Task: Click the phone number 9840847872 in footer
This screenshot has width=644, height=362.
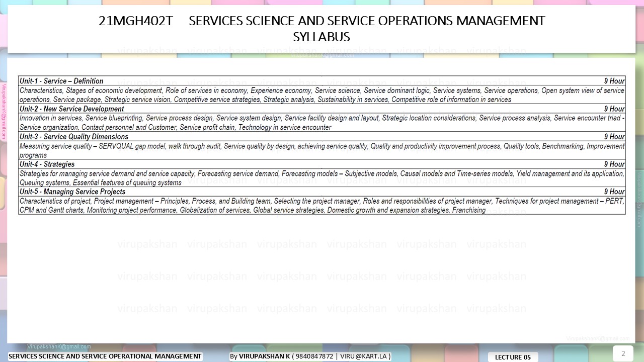Action: tap(314, 356)
